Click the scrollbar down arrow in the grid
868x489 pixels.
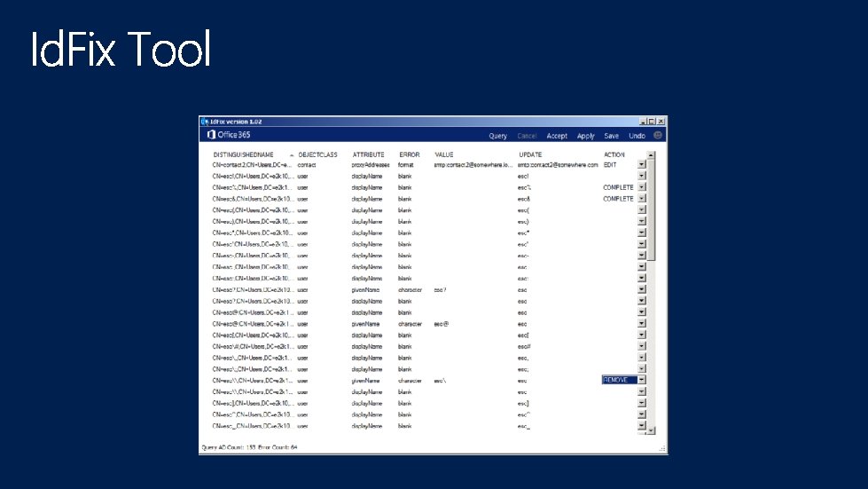(x=651, y=430)
